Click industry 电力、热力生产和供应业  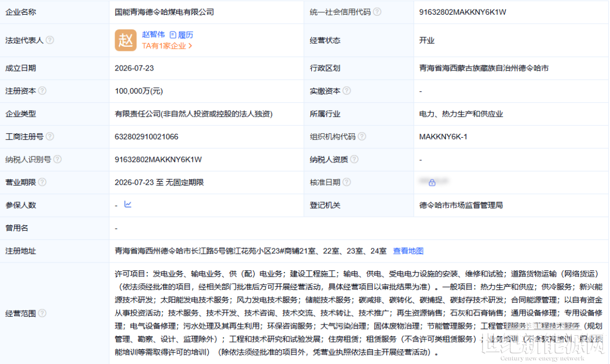(461, 113)
